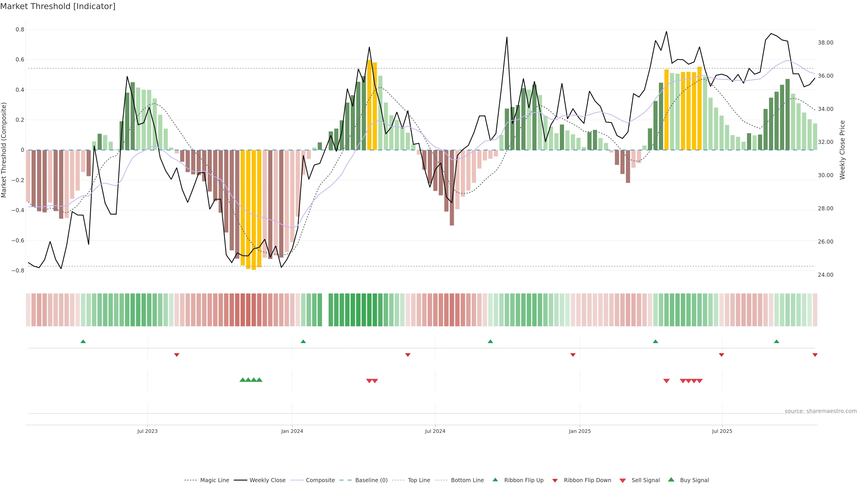Click the Buy Signal legend triangle icon
Viewport: 868px width, 488px height.
[x=671, y=480]
